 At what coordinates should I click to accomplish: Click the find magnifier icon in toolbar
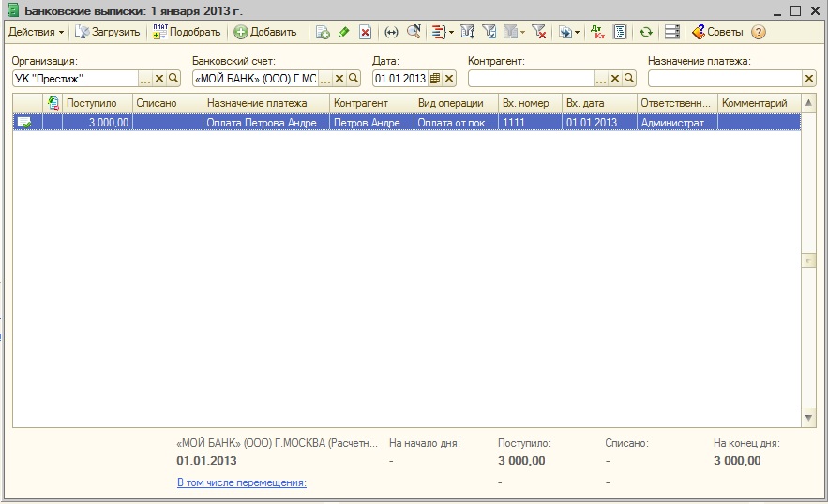click(x=413, y=32)
